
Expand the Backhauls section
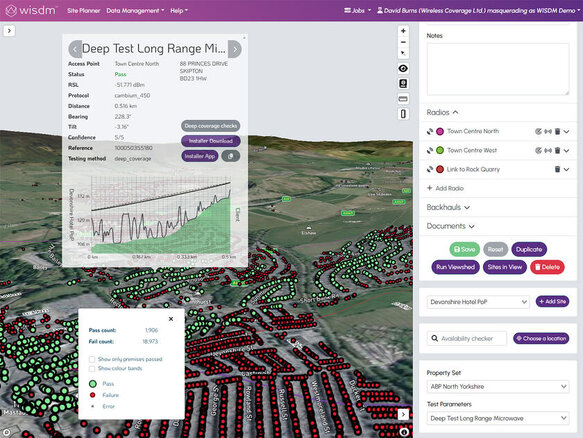[448, 207]
